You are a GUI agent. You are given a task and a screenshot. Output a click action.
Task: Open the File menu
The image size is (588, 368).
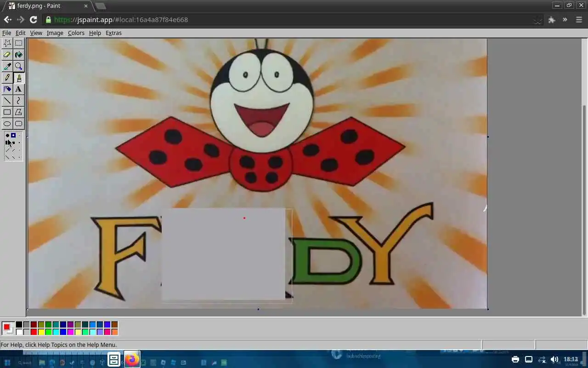click(x=6, y=33)
